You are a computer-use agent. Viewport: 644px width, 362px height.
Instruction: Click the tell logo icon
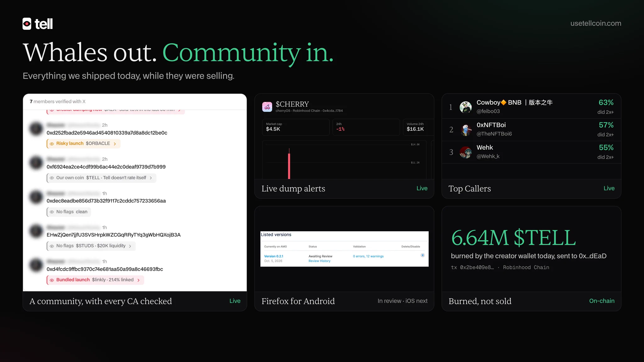27,24
